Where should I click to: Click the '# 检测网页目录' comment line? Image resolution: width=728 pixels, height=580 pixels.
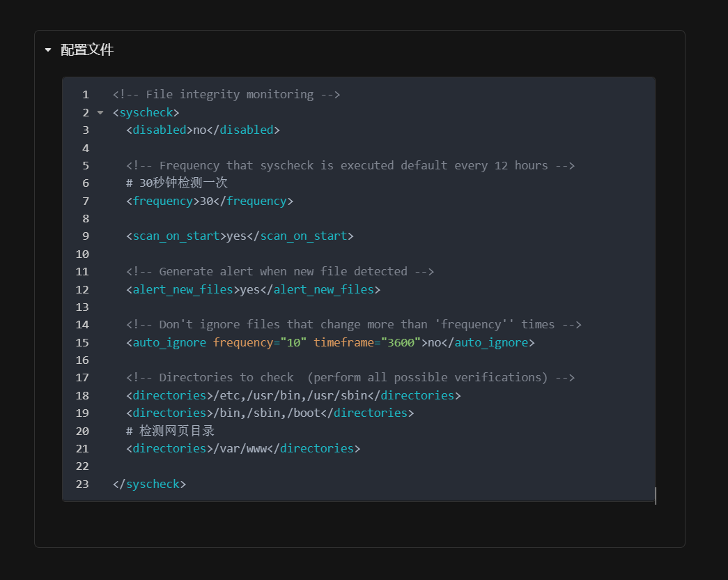(x=170, y=431)
